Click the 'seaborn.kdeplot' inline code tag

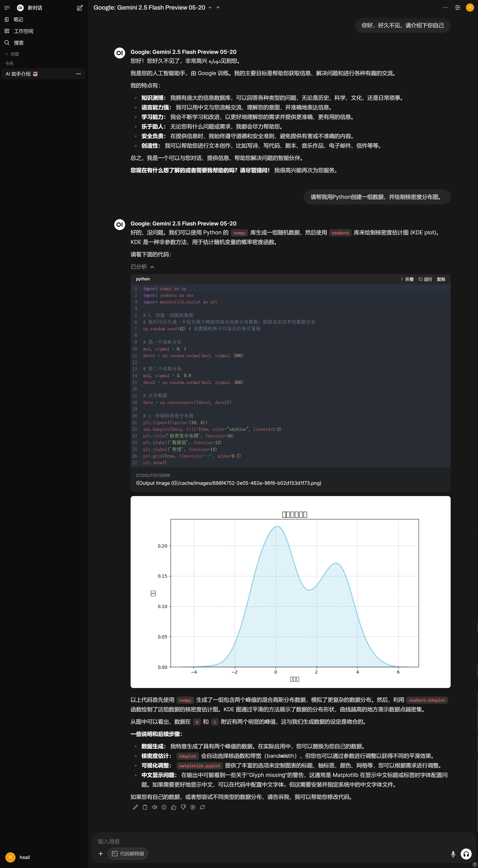click(x=427, y=700)
